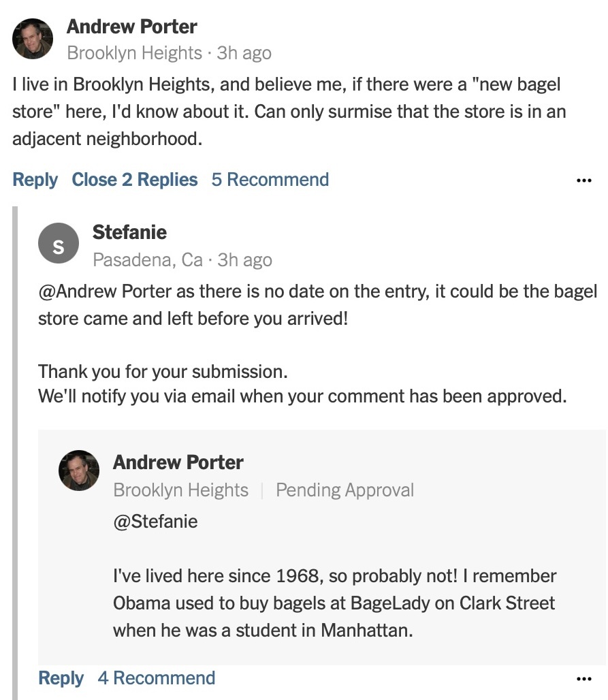Reply to Stefanie's comment
Screen dimensions: 608x700
(x=61, y=678)
